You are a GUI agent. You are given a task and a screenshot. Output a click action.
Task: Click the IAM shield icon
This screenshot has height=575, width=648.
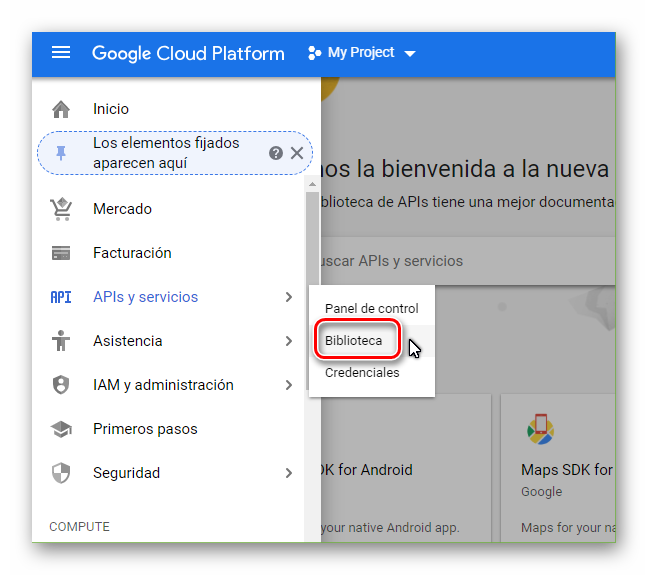tap(61, 385)
